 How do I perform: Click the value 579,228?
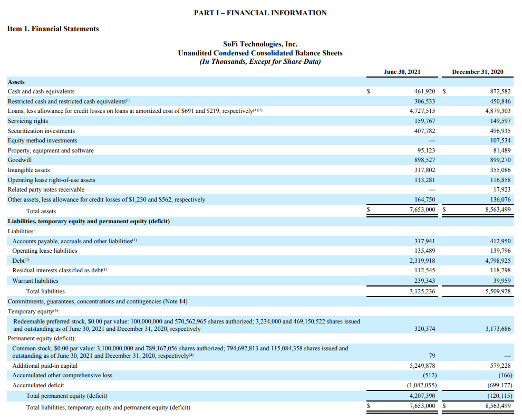[500, 366]
